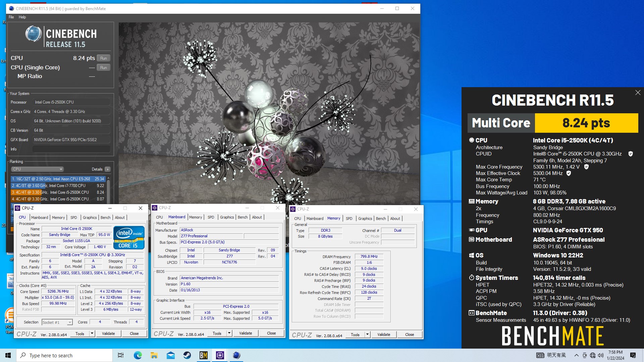Click the taskbar clock showing 7:58 PM

point(615,355)
